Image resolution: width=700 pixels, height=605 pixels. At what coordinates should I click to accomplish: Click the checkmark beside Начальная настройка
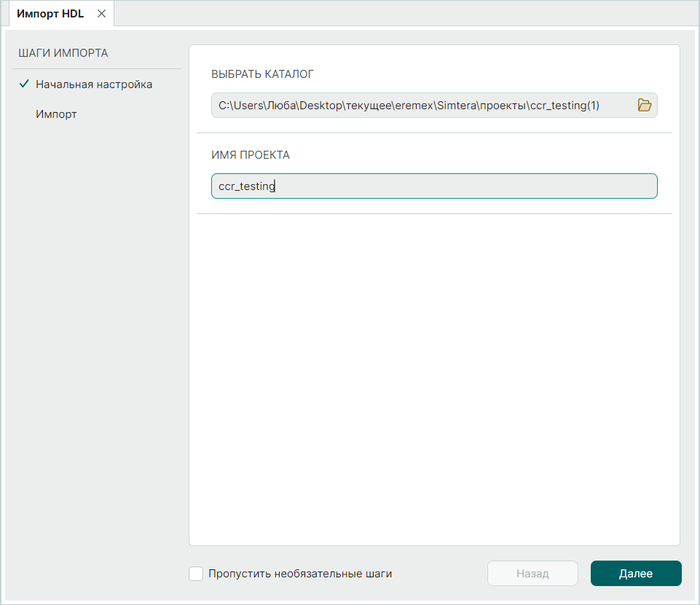coord(24,84)
